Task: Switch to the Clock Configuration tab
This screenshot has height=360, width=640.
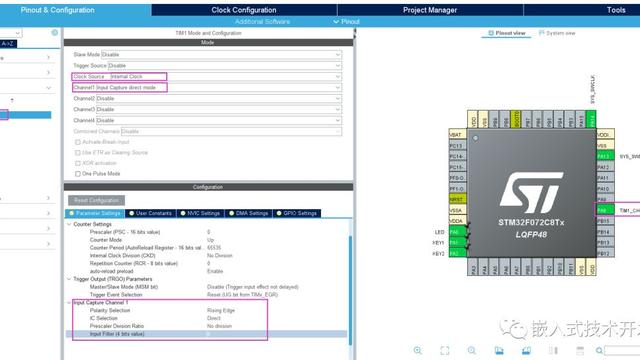Action: (x=244, y=10)
